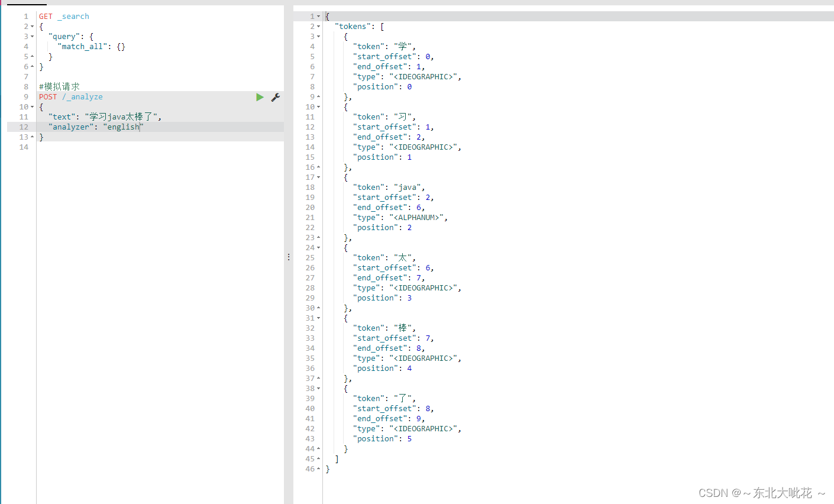Click the "text": "学习java太棒了" line
This screenshot has width=834, height=504.
[x=105, y=117]
